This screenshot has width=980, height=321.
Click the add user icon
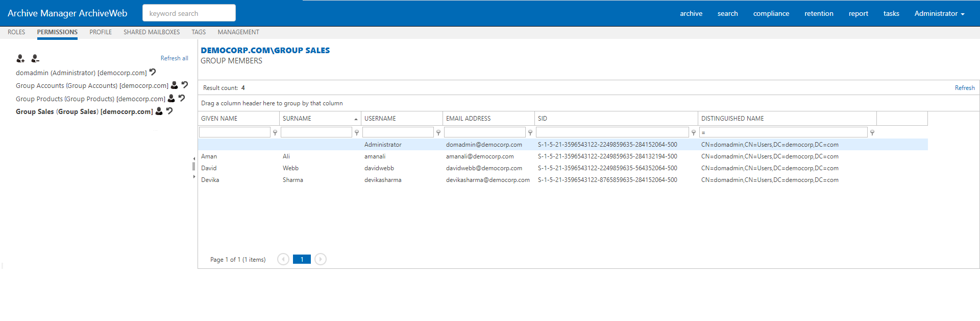pyautogui.click(x=20, y=59)
